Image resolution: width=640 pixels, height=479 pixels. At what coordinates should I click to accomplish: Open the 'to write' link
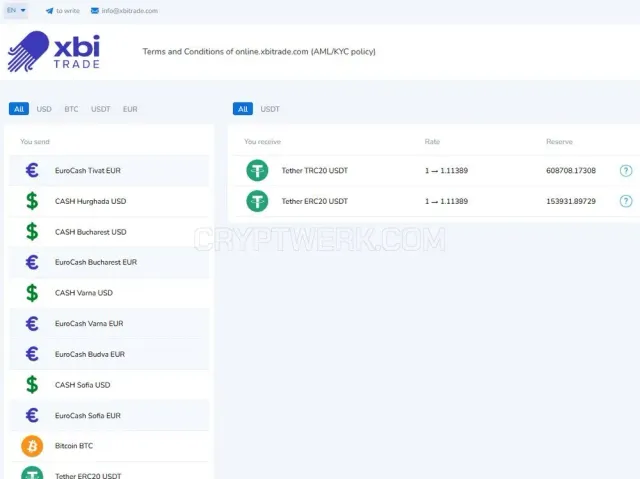tap(68, 11)
